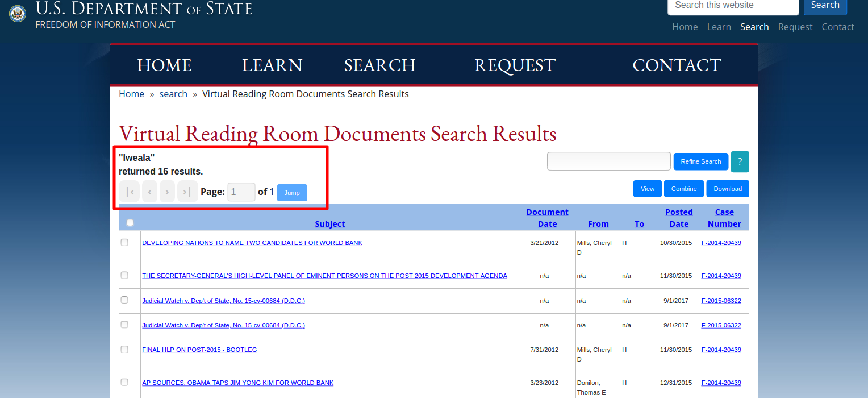Open the question mark help button

740,161
